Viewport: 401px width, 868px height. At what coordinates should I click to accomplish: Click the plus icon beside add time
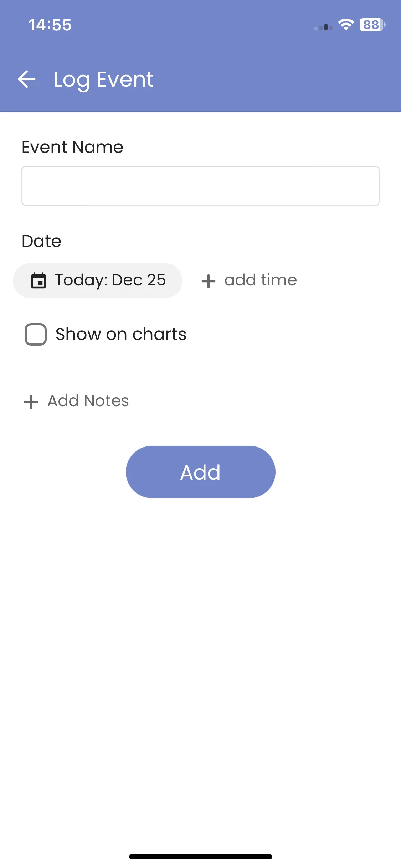(209, 281)
